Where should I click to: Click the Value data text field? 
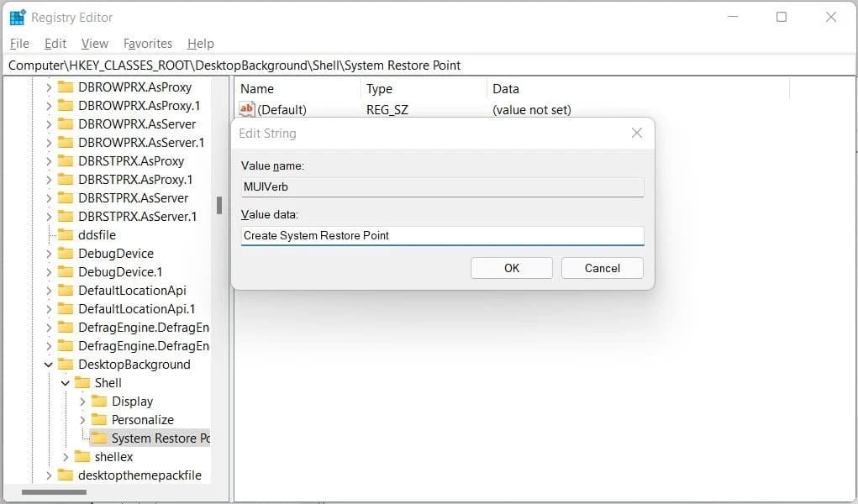click(x=442, y=235)
